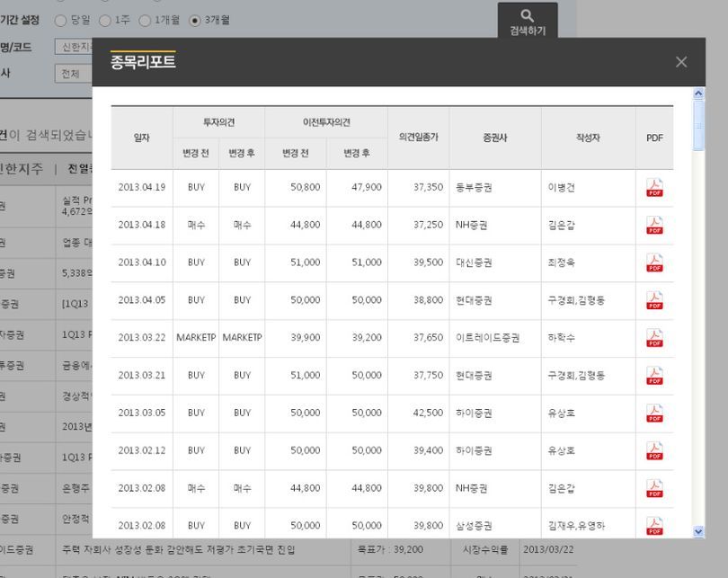Click the magnifier icon on 검색하기
Screen dimensions: 728x578
click(x=527, y=14)
